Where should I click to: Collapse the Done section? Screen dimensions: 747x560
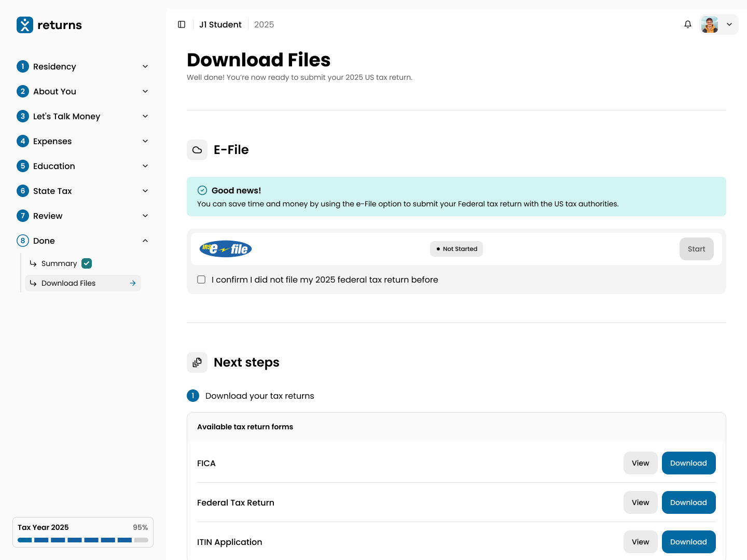(145, 241)
